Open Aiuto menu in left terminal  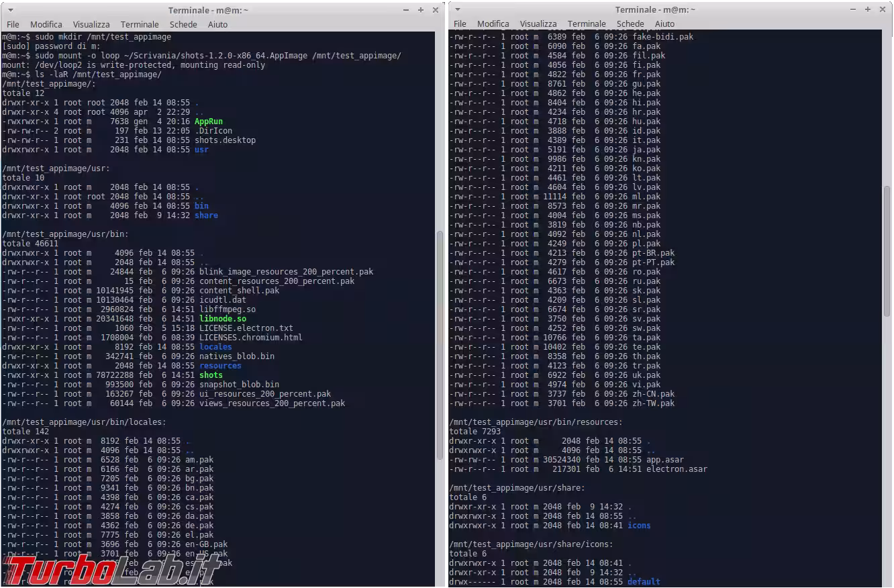pos(217,24)
